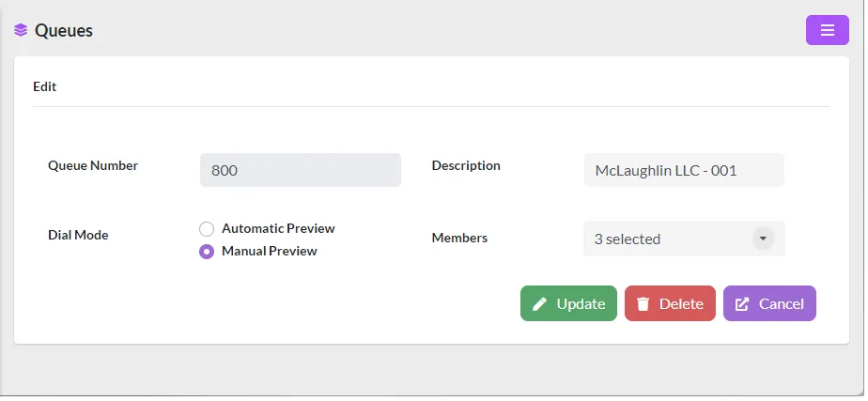Expand the Members dropdown arrow
Screen dimensions: 868x401
[763, 239]
